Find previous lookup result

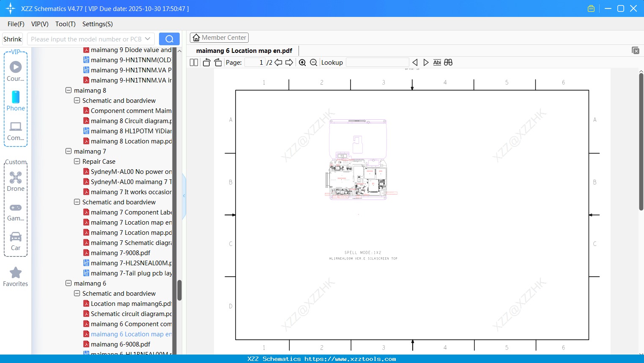(415, 62)
